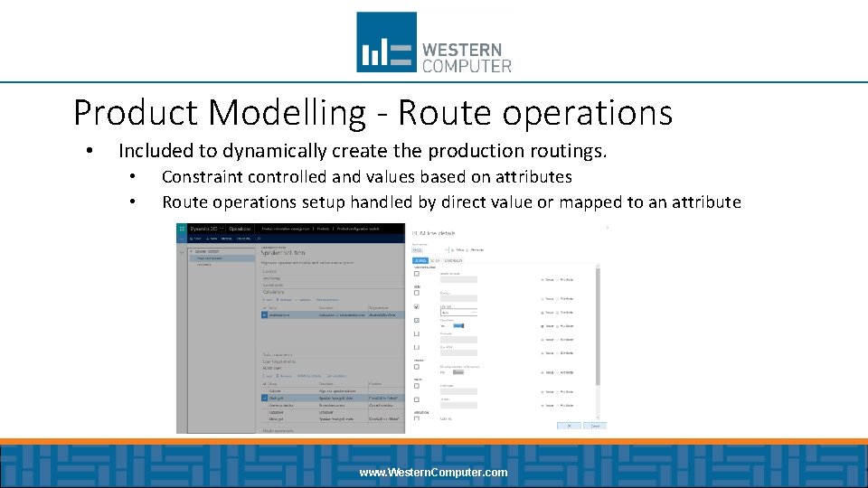Viewport: 868px width, 488px height.
Task: Click the Item number field in dialog
Action: tap(429, 250)
